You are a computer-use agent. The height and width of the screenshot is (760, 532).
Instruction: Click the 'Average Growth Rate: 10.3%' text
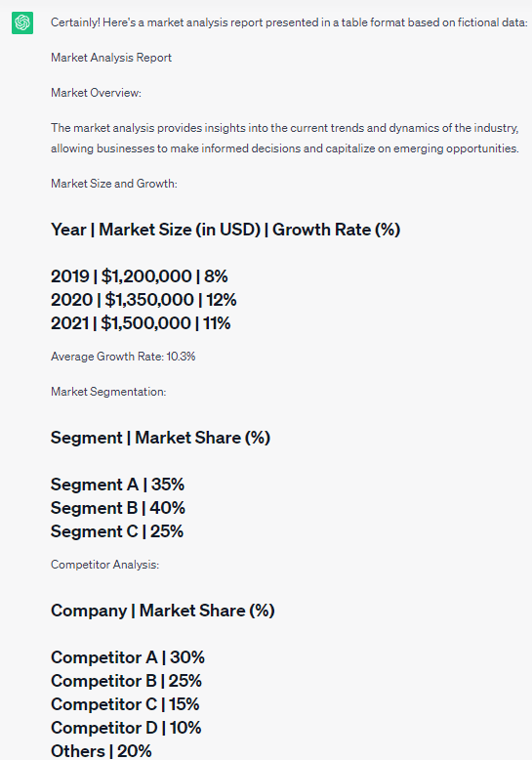[123, 357]
